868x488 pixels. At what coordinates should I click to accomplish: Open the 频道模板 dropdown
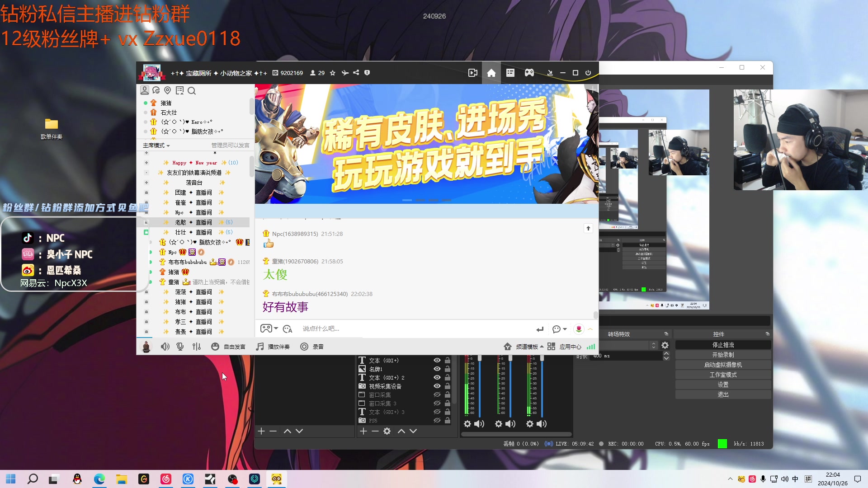click(x=524, y=347)
